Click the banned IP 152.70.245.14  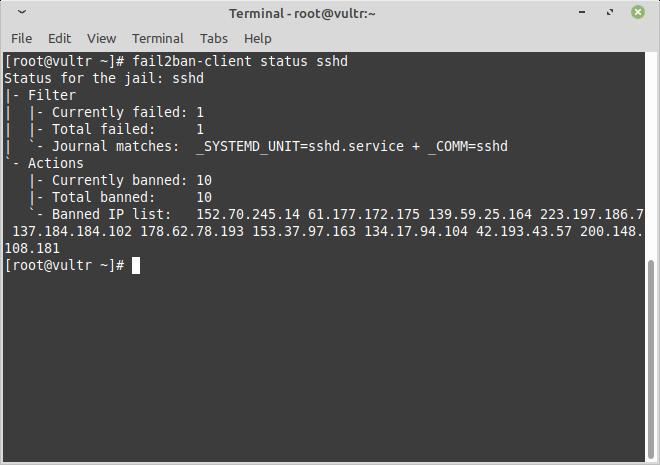pos(248,215)
